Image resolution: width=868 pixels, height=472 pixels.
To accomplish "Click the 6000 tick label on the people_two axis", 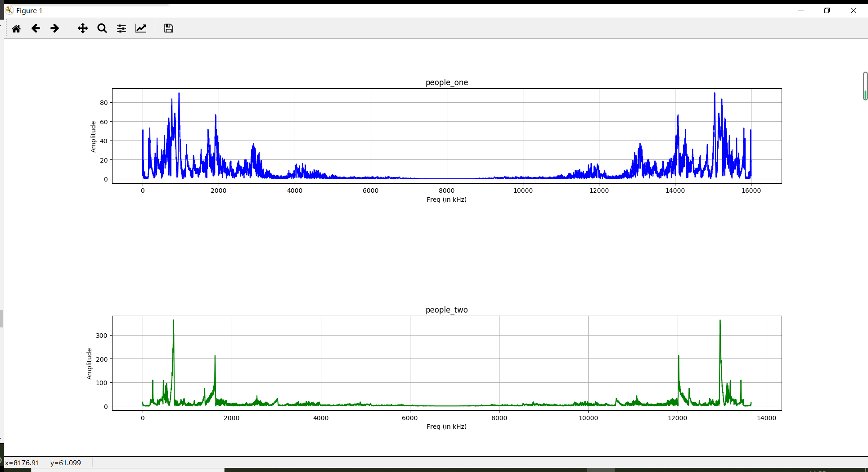I will click(x=410, y=418).
